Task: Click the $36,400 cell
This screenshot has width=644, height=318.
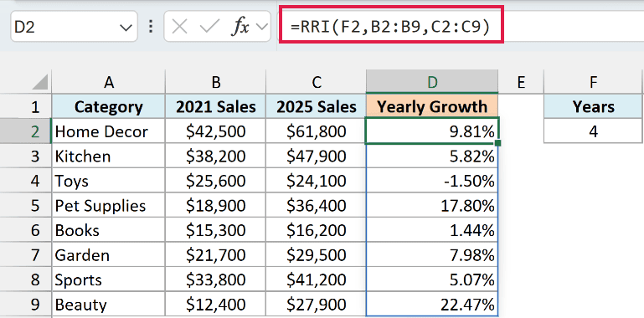Action: click(x=317, y=205)
